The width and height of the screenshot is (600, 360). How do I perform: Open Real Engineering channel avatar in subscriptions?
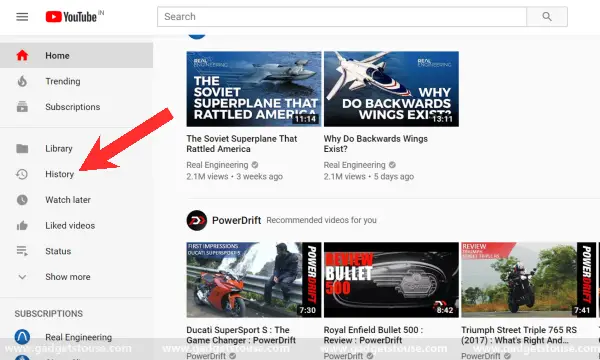point(22,337)
